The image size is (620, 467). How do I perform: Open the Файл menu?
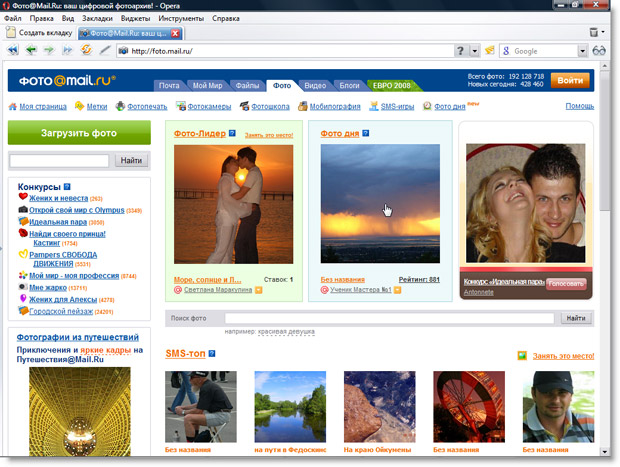(x=13, y=18)
